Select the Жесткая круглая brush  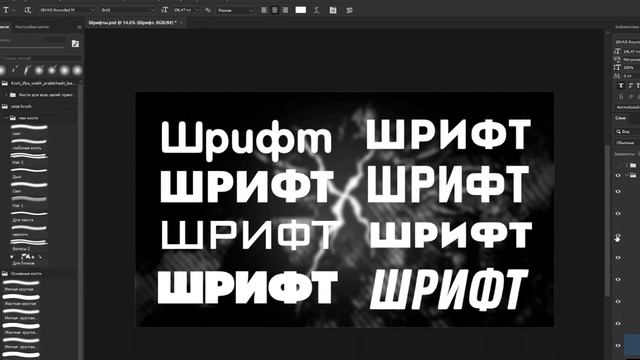21,300
